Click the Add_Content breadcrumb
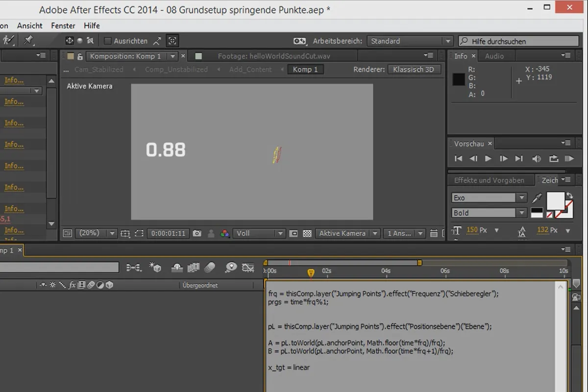The image size is (588, 392). tap(250, 70)
